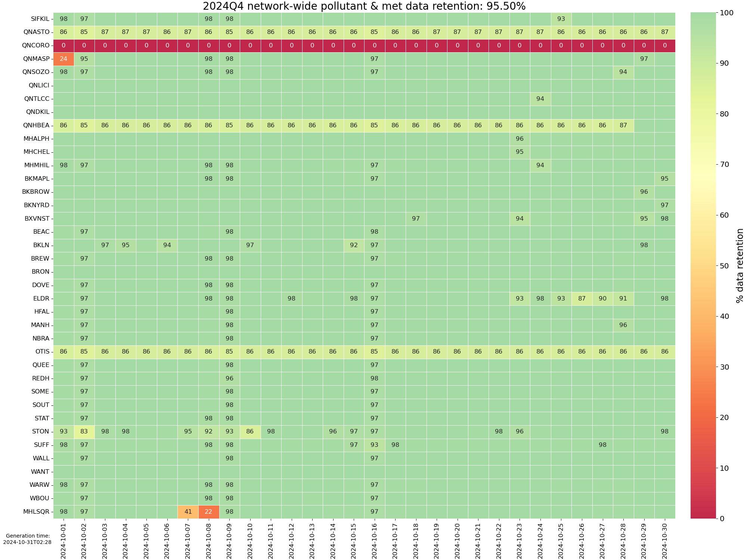Click the MHMHIL cell showing 94

click(x=540, y=165)
